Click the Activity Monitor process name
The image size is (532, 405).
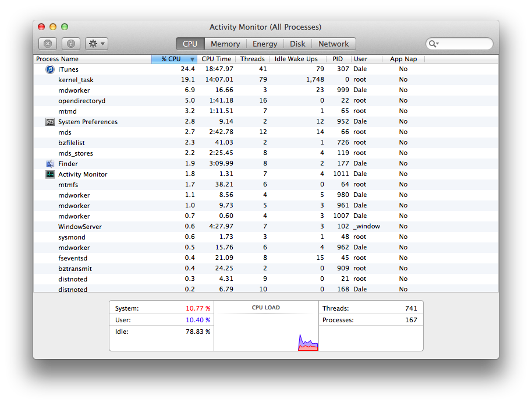[x=83, y=174]
